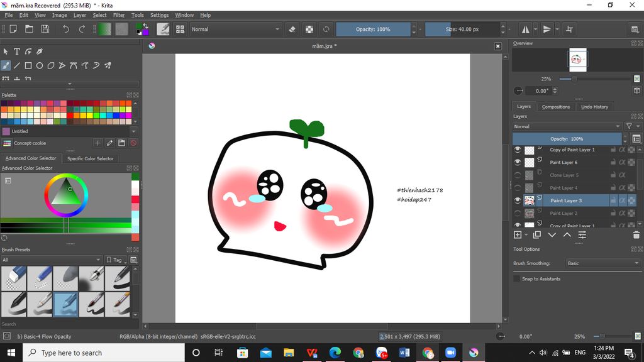Select the Polyline tool
The width and height of the screenshot is (644, 362).
[62, 65]
